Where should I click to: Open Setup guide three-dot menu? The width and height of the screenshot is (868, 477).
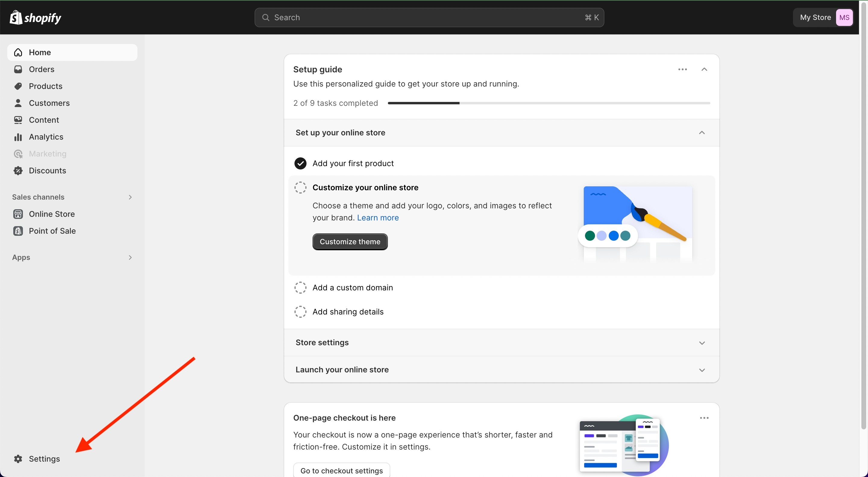point(683,69)
